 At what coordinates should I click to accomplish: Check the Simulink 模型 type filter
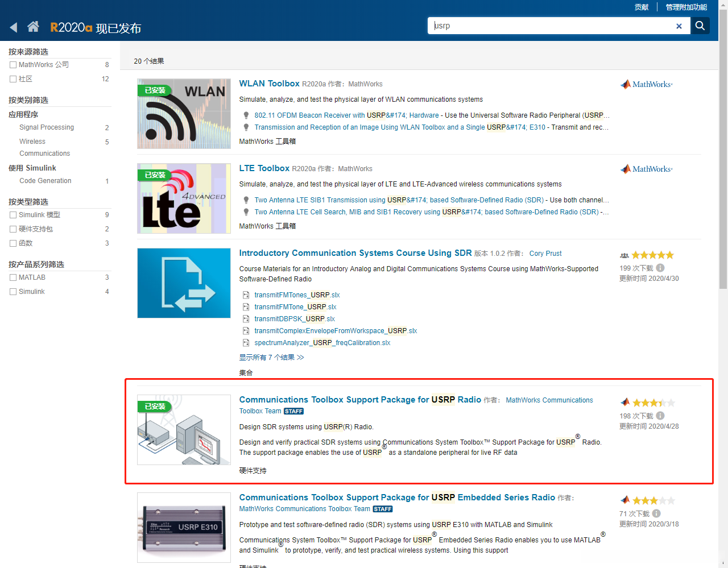point(13,215)
